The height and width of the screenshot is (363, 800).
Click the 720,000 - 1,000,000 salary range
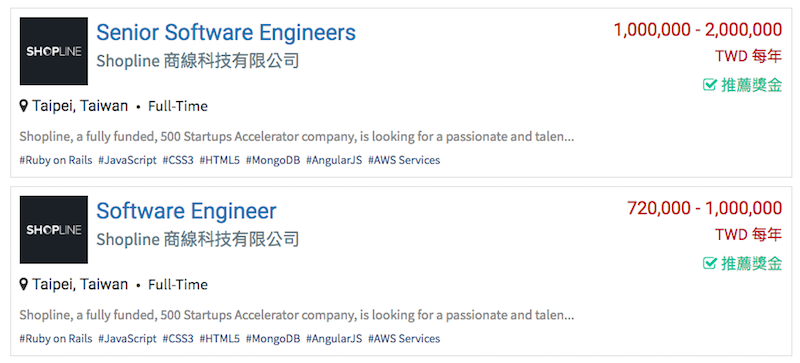point(704,208)
